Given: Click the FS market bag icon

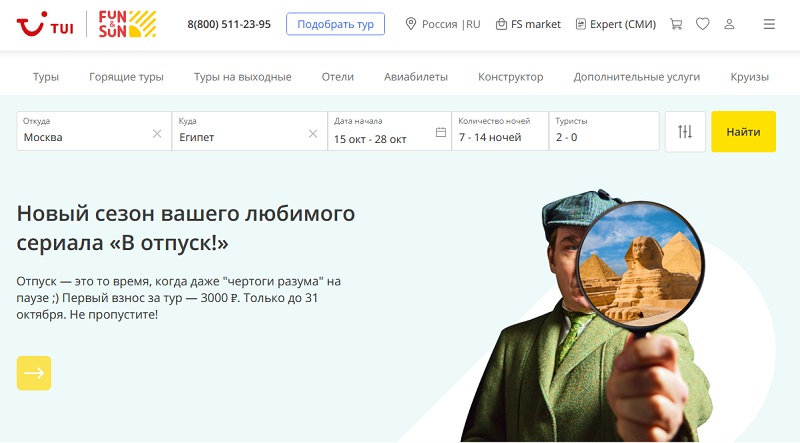Looking at the screenshot, I should (501, 24).
